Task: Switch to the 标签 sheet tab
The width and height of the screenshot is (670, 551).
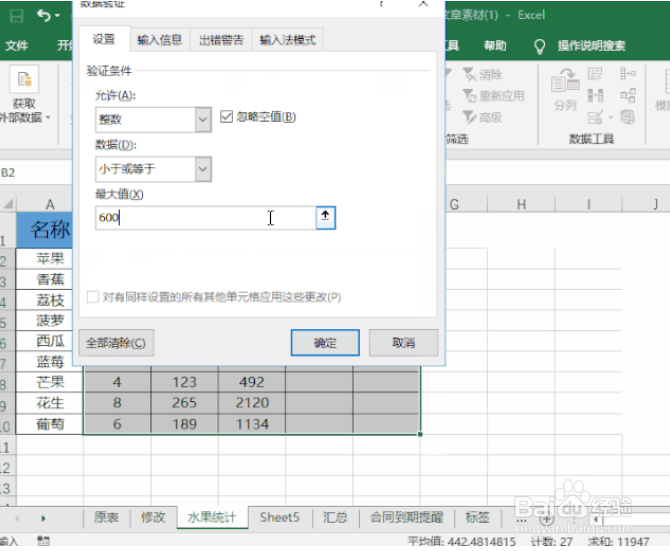Action: click(x=477, y=518)
